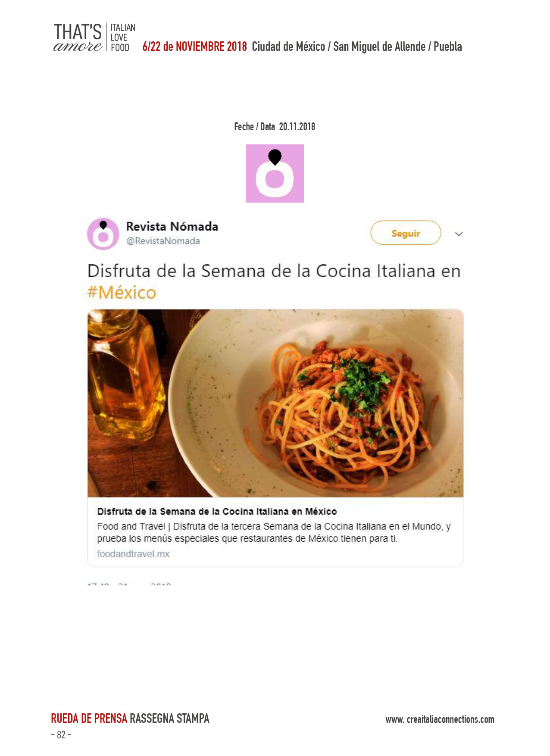The image size is (550, 756).
Task: Select the 6/22 de Noviembre 2018 heading
Action: click(x=194, y=47)
